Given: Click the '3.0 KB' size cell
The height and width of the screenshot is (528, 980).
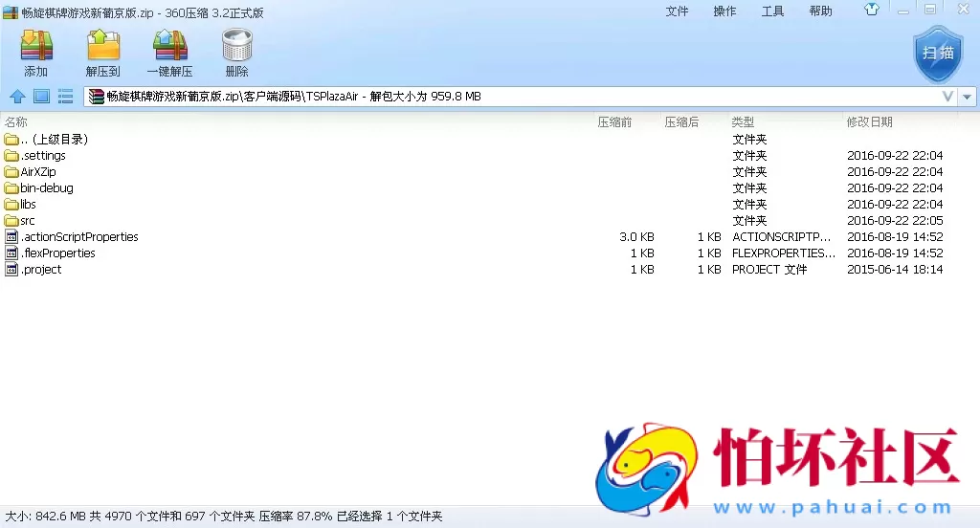Looking at the screenshot, I should click(x=636, y=237).
